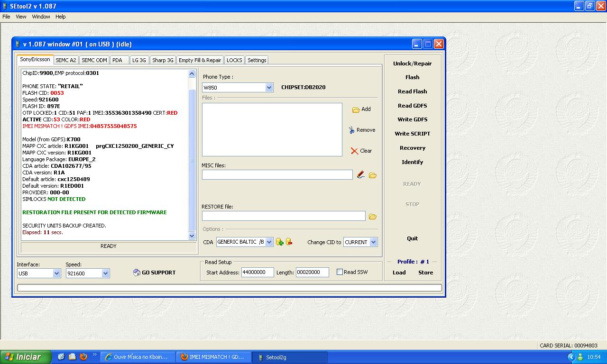Open Windows Iniciar start menu
This screenshot has width=607, height=364.
pyautogui.click(x=26, y=357)
